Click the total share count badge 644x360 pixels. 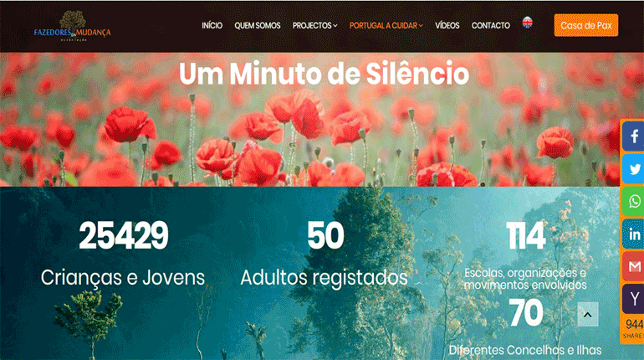click(633, 329)
